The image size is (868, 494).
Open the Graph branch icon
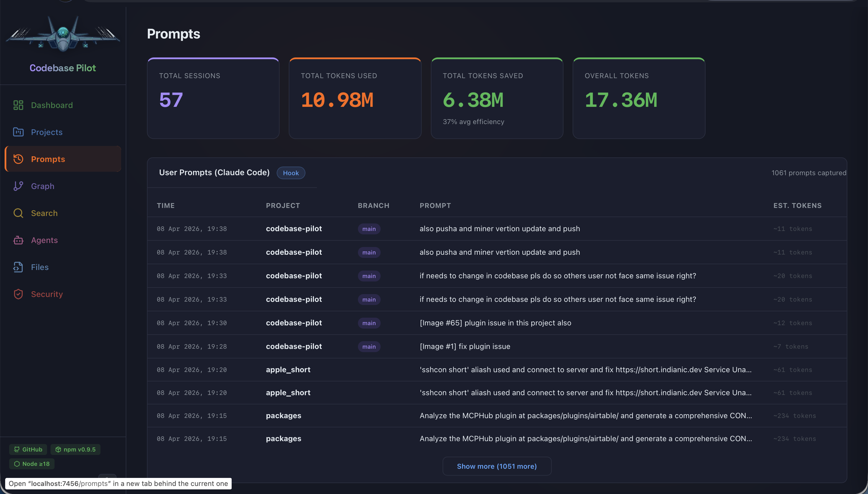[18, 186]
